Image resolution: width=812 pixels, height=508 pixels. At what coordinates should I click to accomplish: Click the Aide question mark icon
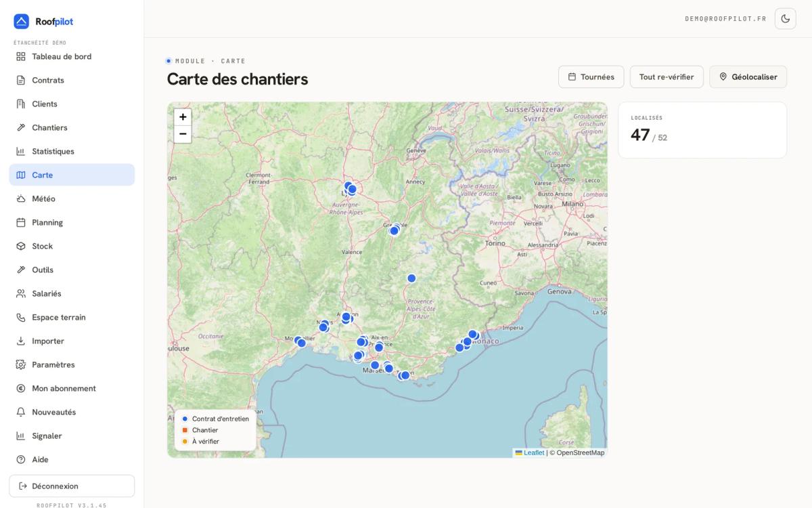[21, 459]
